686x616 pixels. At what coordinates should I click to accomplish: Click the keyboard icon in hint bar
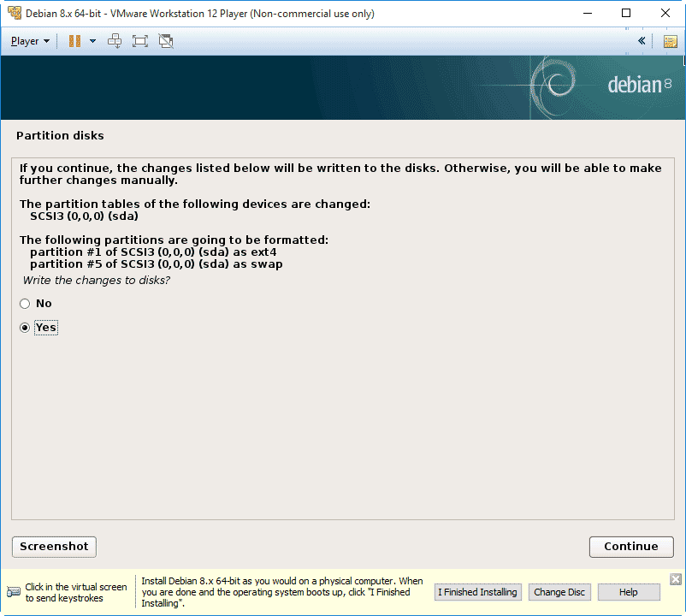pos(14,592)
